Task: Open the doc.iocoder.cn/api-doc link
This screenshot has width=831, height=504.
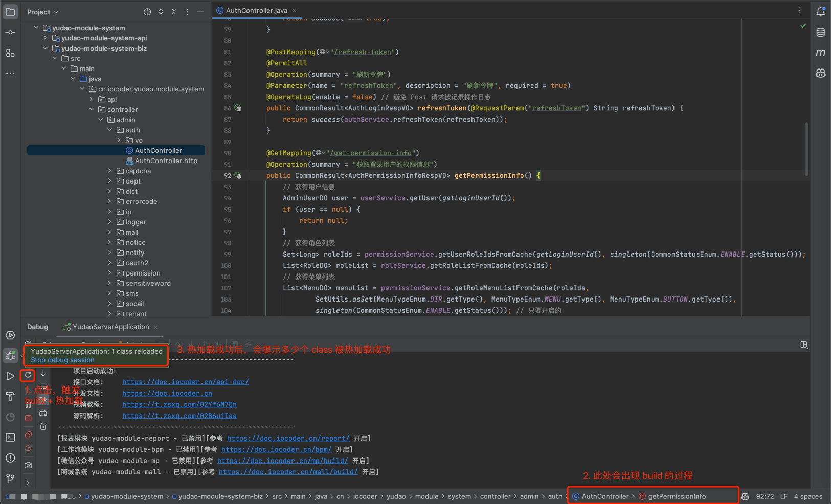Action: click(x=185, y=382)
